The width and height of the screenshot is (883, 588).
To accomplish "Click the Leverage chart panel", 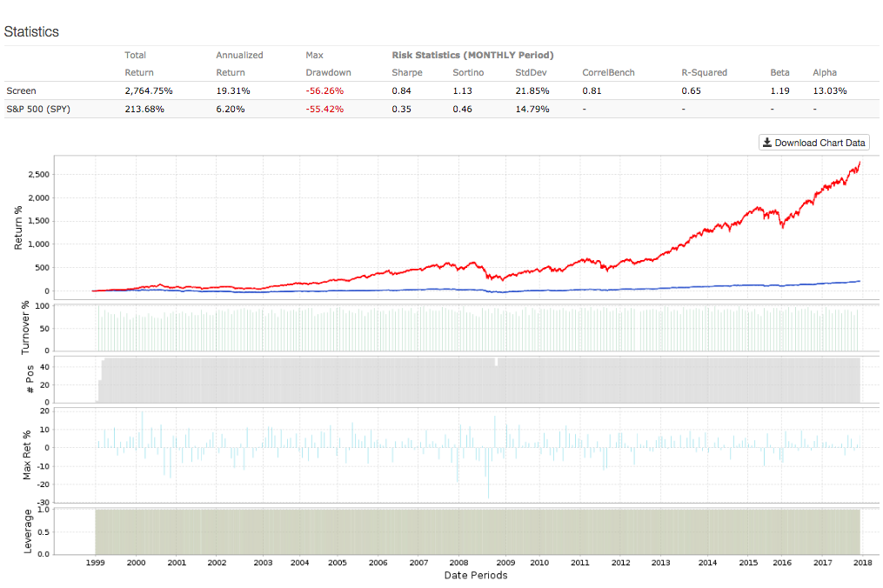I will [x=435, y=529].
